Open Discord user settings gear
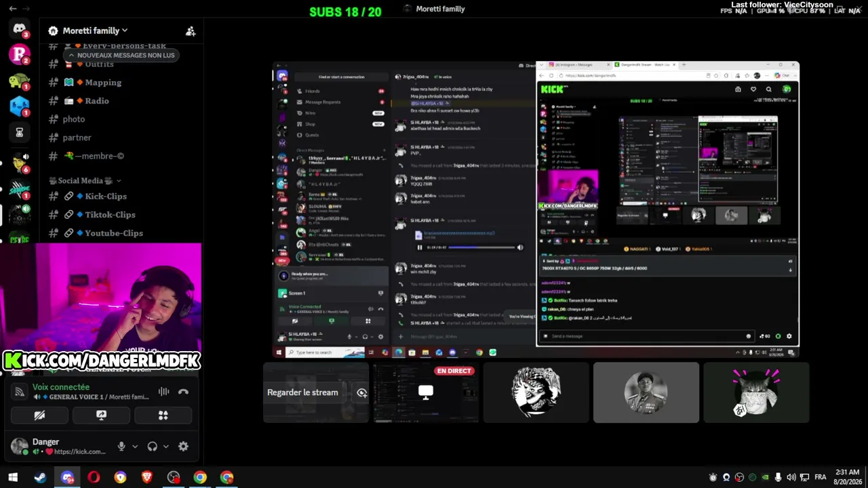868x488 pixels. click(x=183, y=446)
